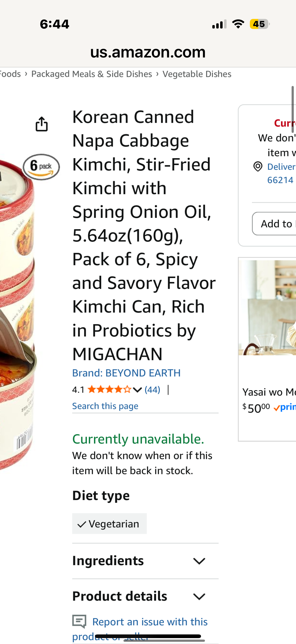Click the Add to List button
This screenshot has width=296, height=644.
(x=274, y=224)
